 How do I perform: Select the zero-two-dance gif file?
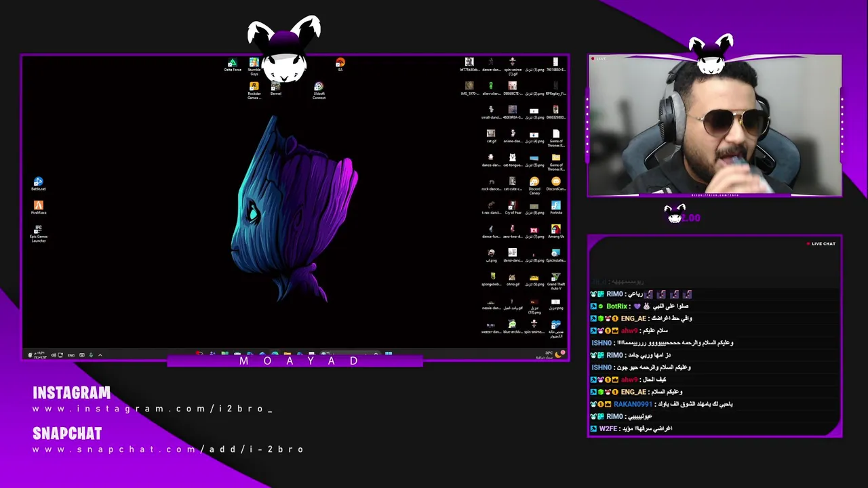[x=513, y=232]
